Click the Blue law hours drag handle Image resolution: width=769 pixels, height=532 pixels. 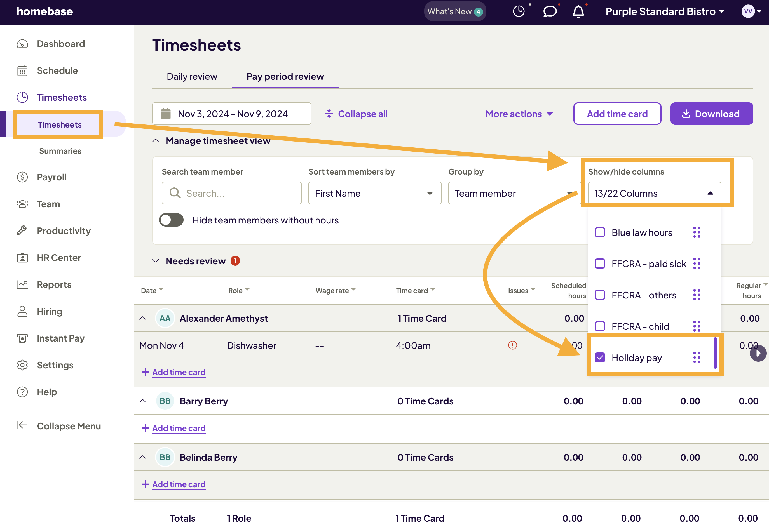coord(697,232)
